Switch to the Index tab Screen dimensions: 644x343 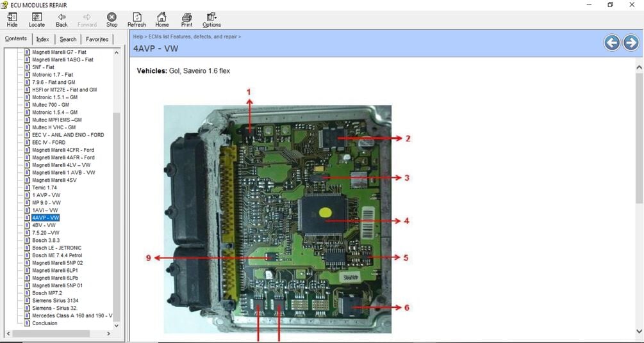click(x=43, y=40)
